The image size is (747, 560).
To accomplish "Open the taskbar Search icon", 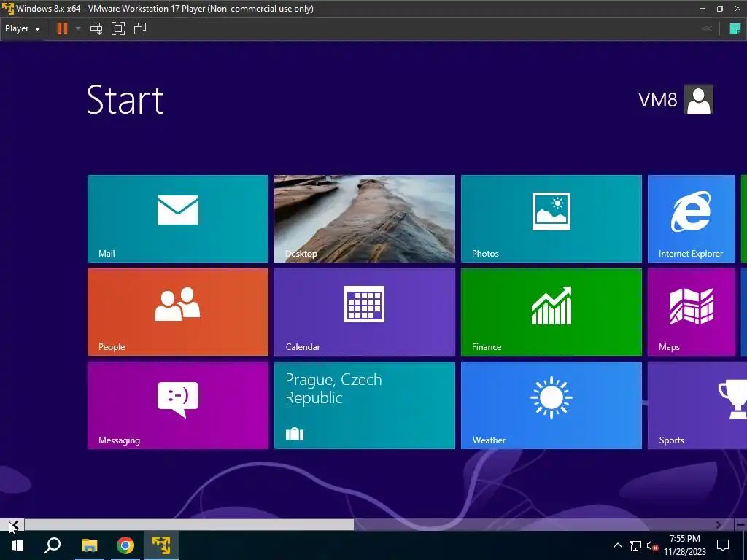I will coord(53,545).
